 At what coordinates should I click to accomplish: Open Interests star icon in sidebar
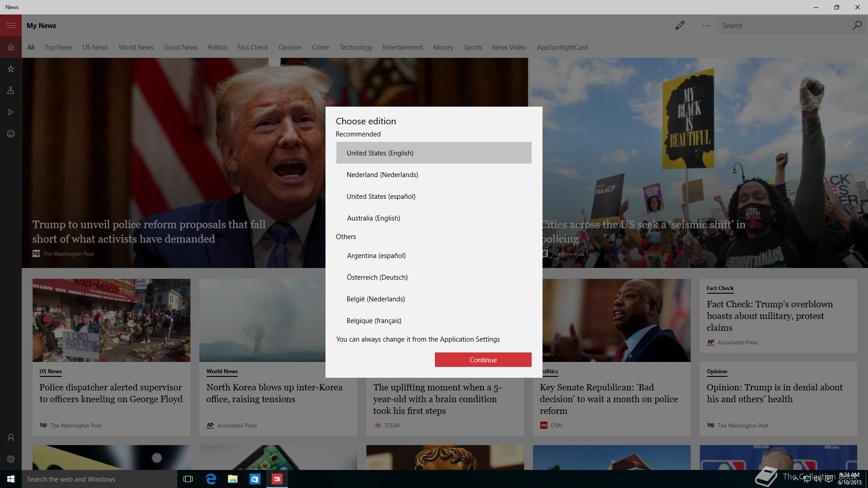(11, 69)
